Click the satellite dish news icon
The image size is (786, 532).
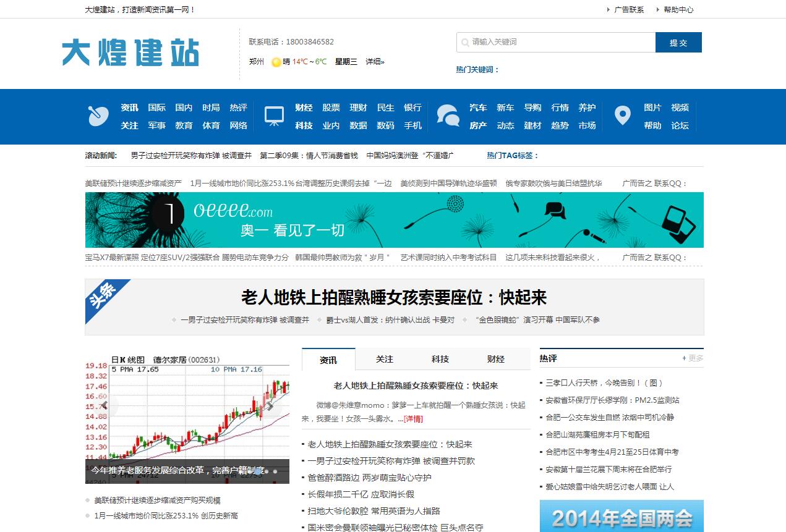[98, 116]
